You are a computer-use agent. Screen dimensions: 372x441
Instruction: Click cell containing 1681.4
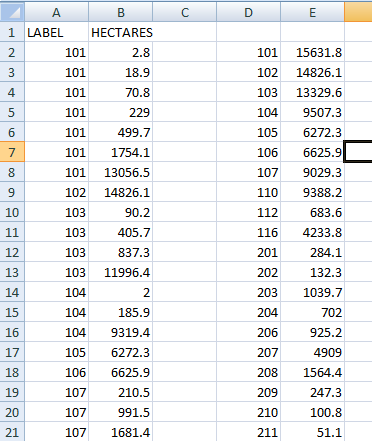(x=121, y=432)
